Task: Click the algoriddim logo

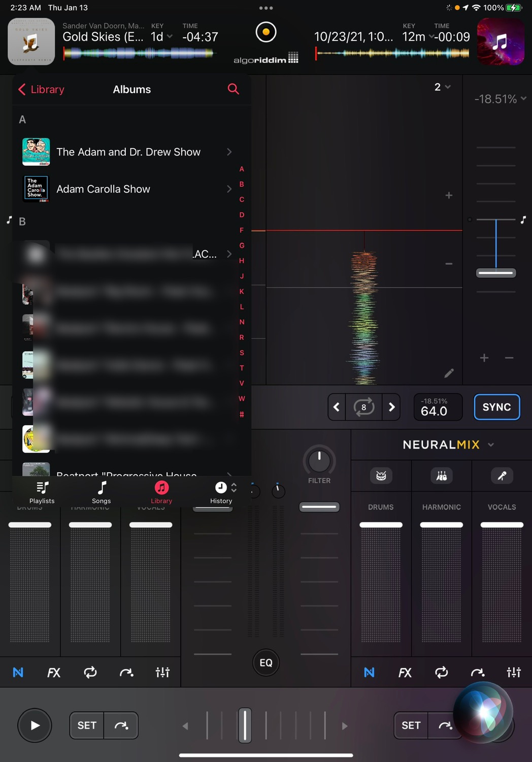Action: pyautogui.click(x=266, y=58)
